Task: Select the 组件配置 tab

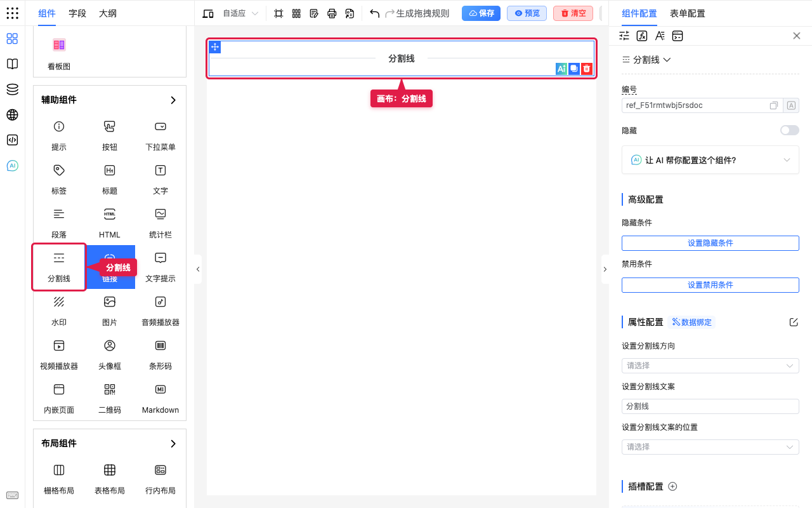Action: [639, 13]
